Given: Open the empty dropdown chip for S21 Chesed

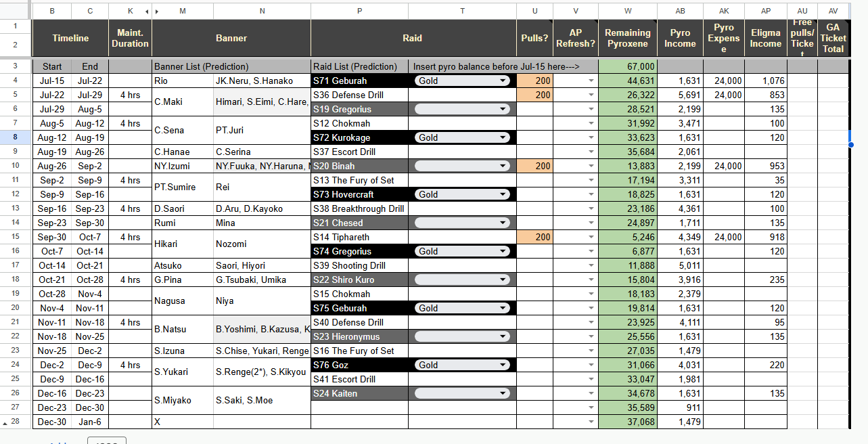Looking at the screenshot, I should pyautogui.click(x=462, y=223).
